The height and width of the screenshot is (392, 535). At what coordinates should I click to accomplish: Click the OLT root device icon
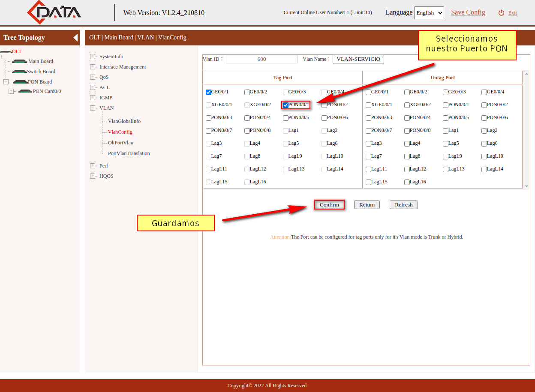tap(6, 52)
